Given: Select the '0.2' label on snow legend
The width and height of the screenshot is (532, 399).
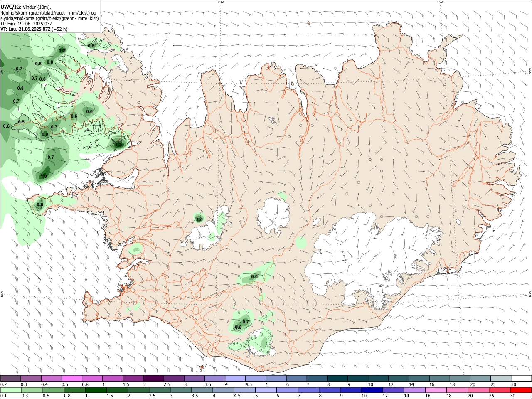Looking at the screenshot, I should (x=3, y=384).
